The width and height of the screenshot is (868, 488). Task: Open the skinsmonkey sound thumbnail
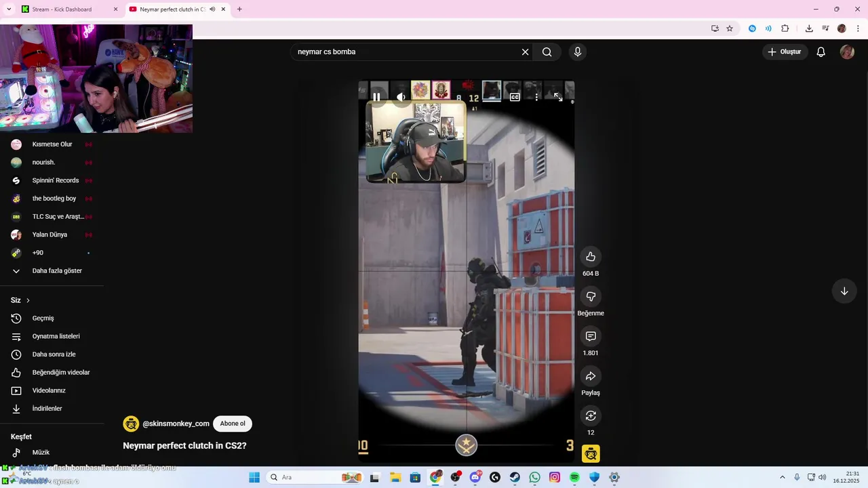(x=591, y=453)
